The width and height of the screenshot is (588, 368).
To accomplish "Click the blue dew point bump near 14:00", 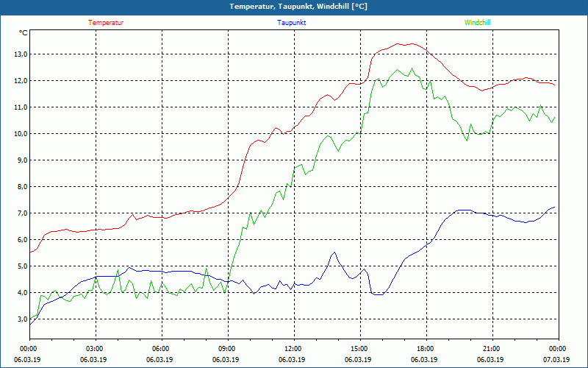I will tap(334, 252).
